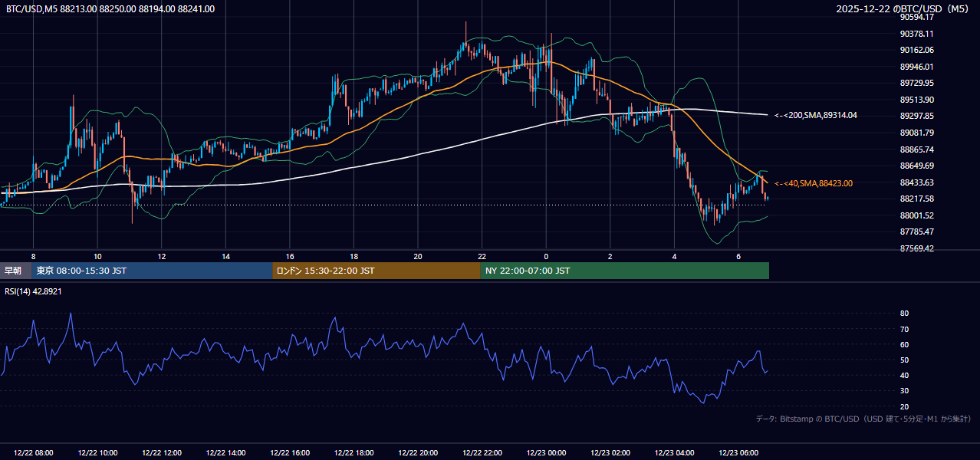Click hour label 4 under price chart
This screenshot has width=980, height=460.
[x=674, y=255]
